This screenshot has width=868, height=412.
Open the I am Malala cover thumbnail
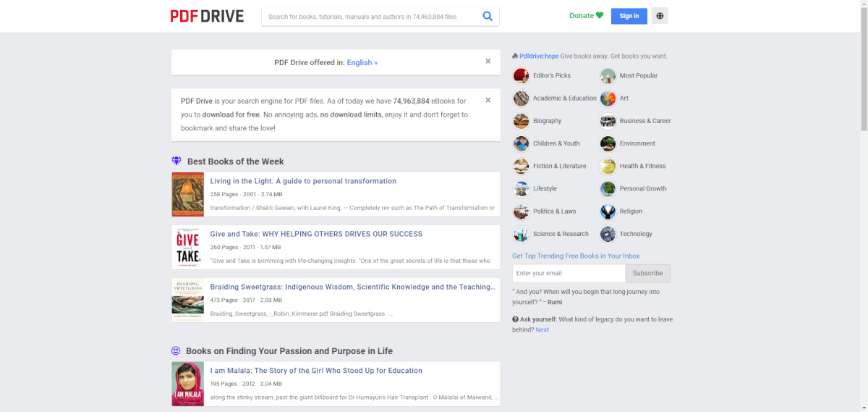(187, 384)
